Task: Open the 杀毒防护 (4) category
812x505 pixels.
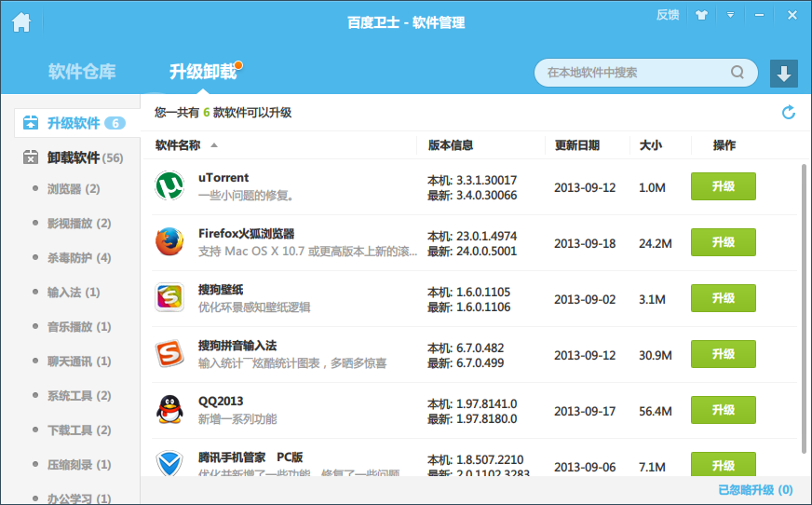Action: [x=79, y=257]
